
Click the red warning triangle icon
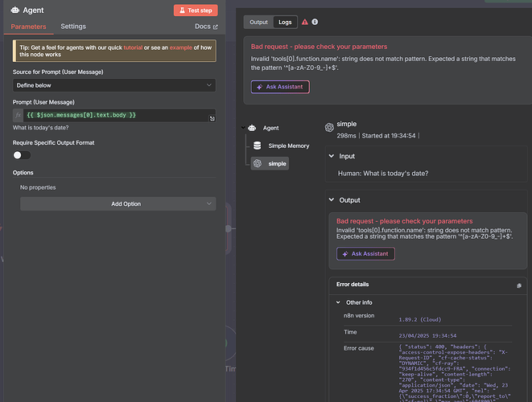tap(305, 22)
